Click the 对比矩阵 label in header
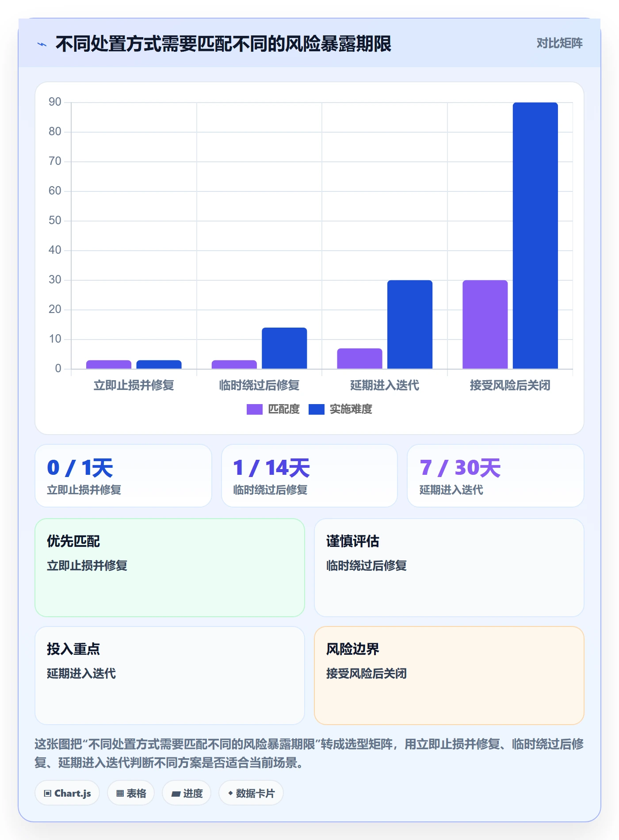This screenshot has height=840, width=619. (x=559, y=43)
